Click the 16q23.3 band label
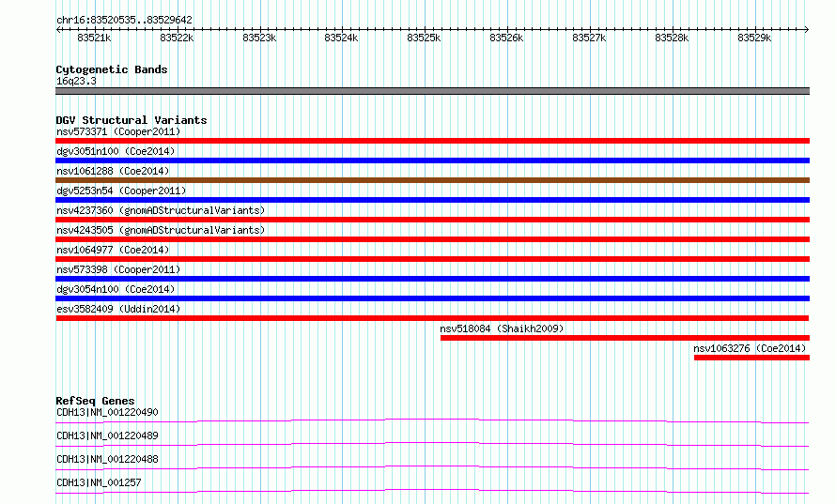This screenshot has width=836, height=504. coord(76,81)
